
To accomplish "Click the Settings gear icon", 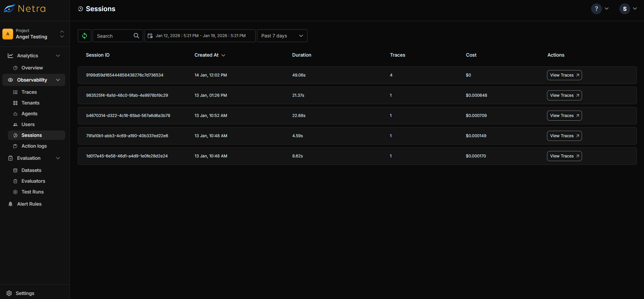I will 9,293.
